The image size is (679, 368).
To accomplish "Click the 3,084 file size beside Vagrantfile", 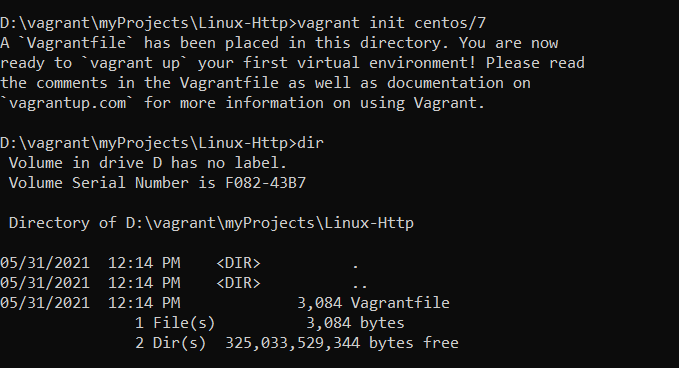I will pyautogui.click(x=320, y=303).
